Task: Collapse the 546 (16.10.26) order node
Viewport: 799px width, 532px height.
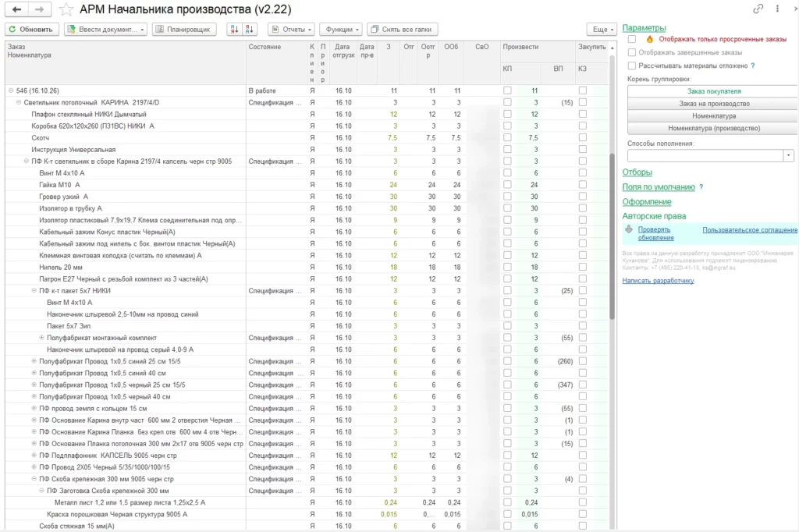Action: 11,90
